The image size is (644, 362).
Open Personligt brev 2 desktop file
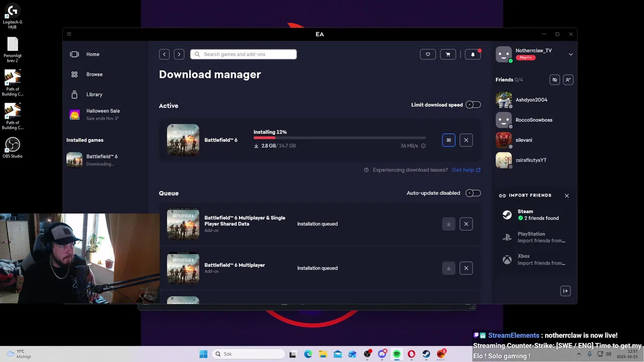13,50
